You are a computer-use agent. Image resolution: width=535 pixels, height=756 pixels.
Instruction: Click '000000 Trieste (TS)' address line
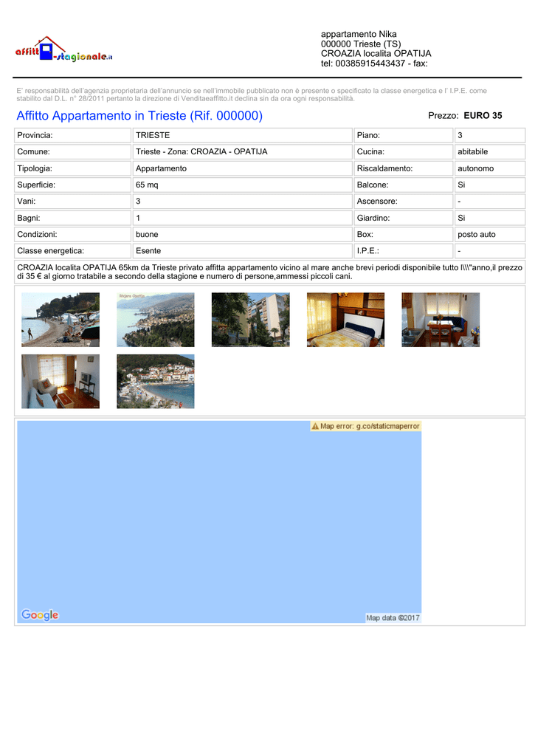[x=361, y=44]
